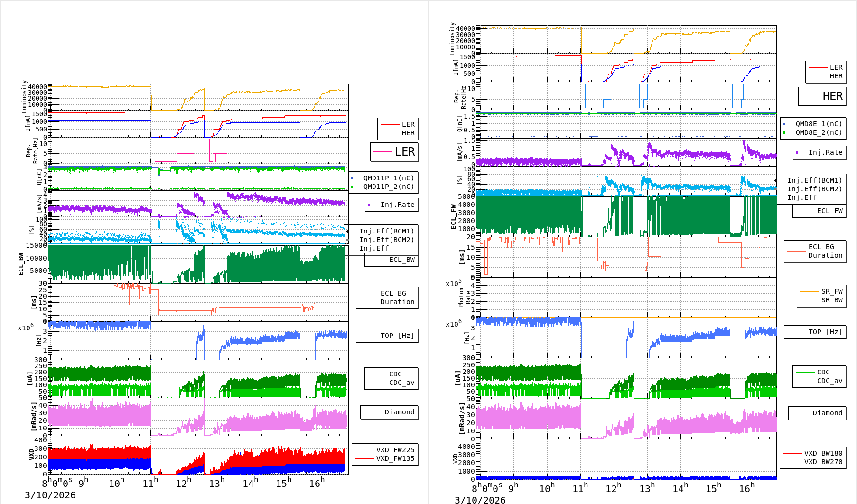Click the TOP [Hz] legend on left plot

[x=397, y=336]
